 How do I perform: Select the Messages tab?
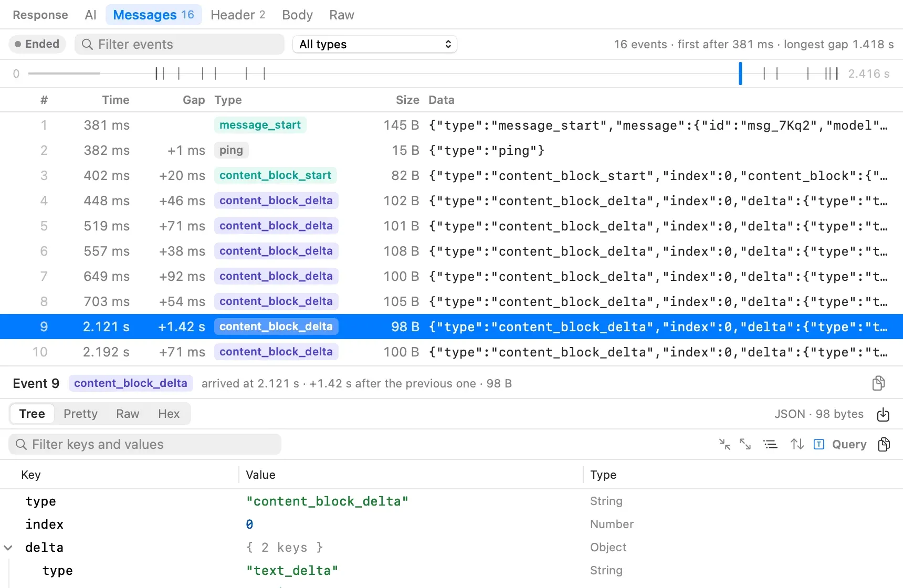[x=153, y=15]
